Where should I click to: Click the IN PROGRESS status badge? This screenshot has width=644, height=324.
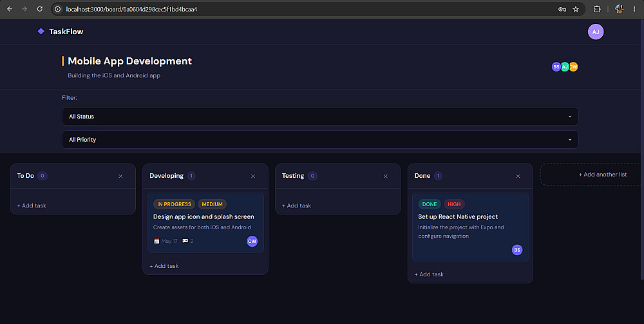(x=174, y=204)
